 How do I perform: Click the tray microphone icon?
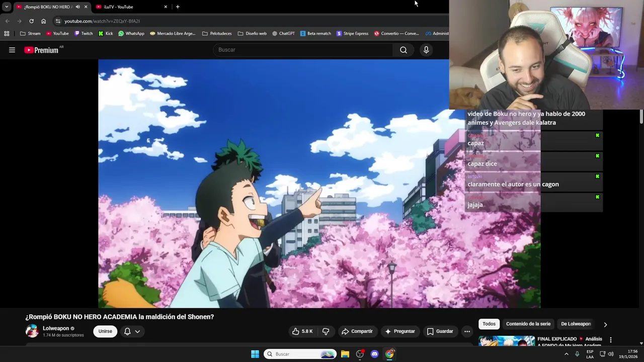coord(577,354)
